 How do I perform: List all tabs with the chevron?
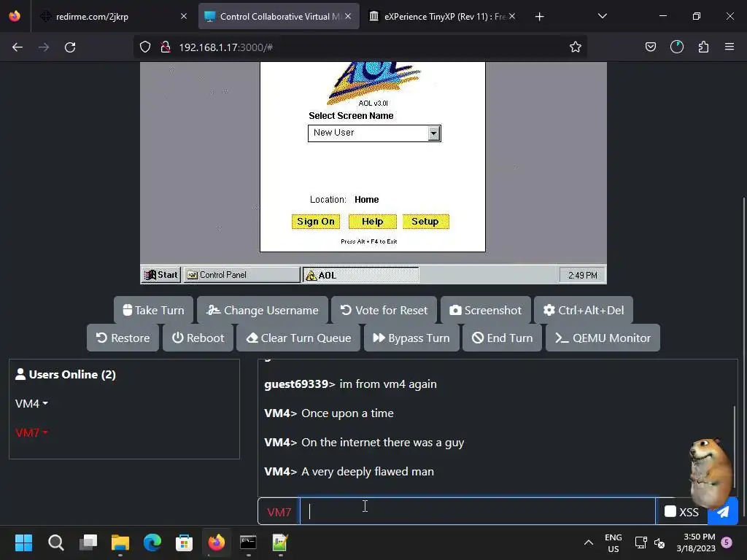pos(602,16)
